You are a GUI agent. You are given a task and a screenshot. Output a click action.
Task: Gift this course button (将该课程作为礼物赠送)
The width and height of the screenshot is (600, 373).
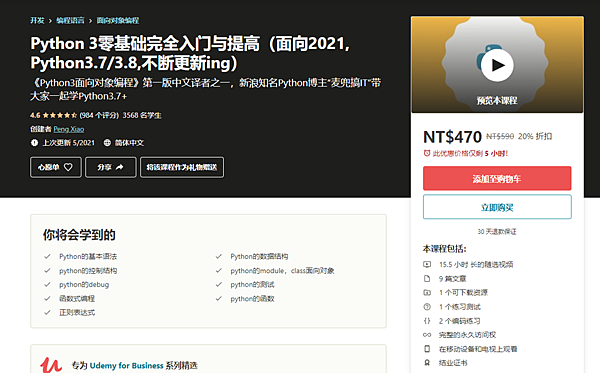point(182,167)
